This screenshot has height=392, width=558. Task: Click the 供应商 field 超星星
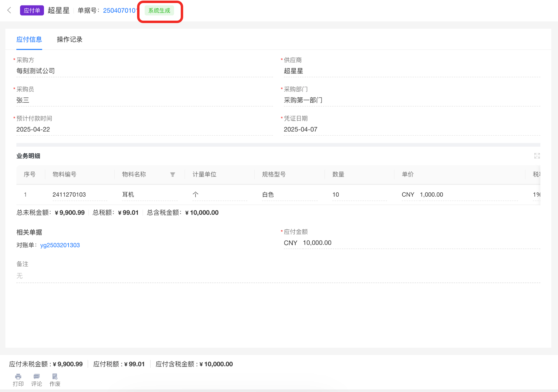[x=412, y=71]
